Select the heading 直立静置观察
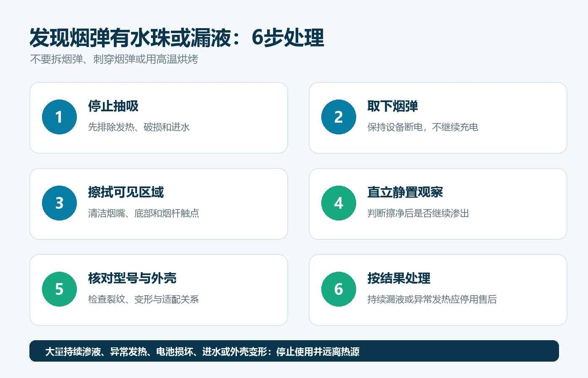The width and height of the screenshot is (588, 378). pyautogui.click(x=405, y=192)
